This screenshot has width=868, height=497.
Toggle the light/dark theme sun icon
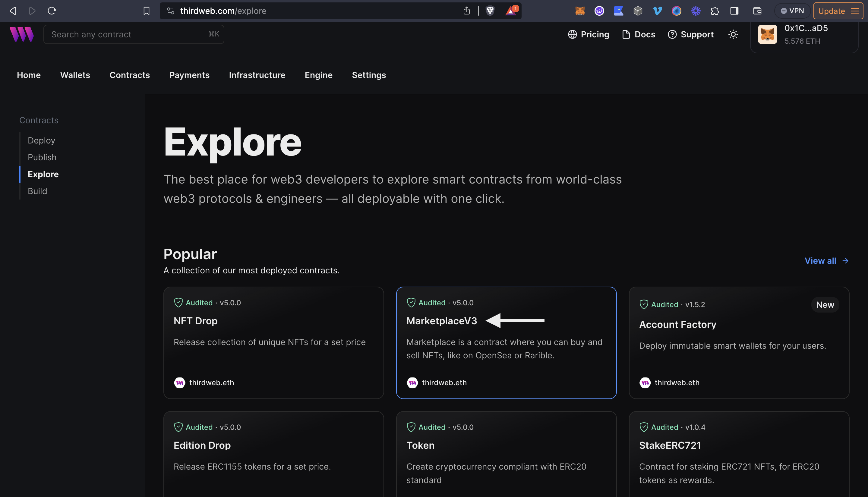tap(733, 34)
